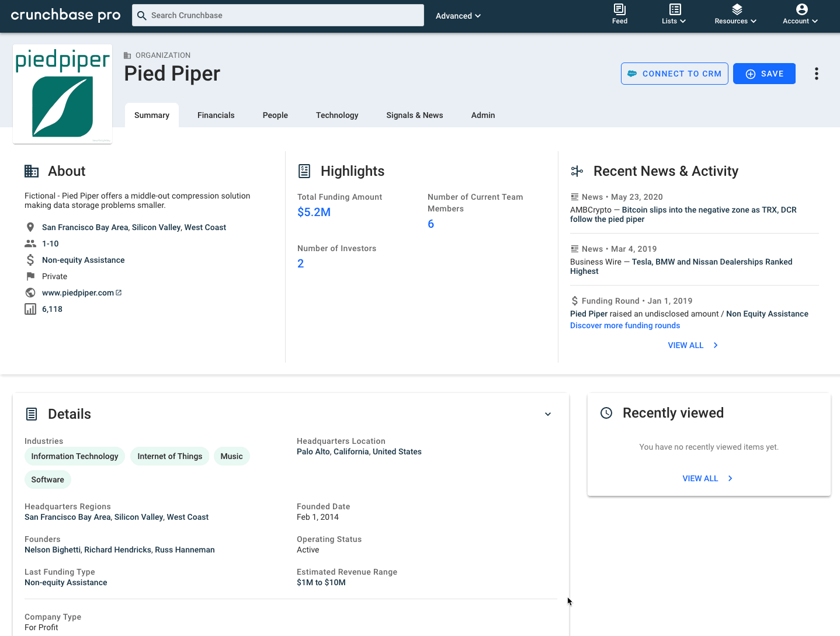Image resolution: width=840 pixels, height=636 pixels.
Task: Go to crunchbase pro home logo
Action: click(66, 15)
